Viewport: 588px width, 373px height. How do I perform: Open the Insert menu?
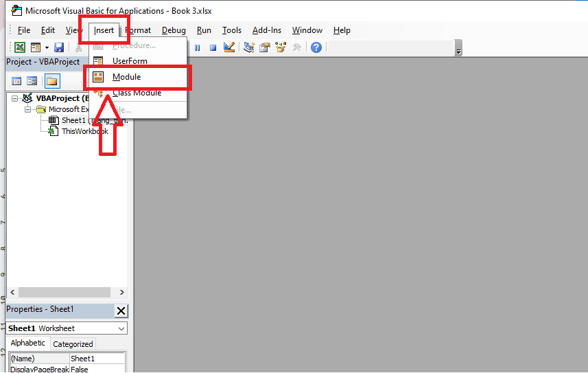tap(104, 30)
